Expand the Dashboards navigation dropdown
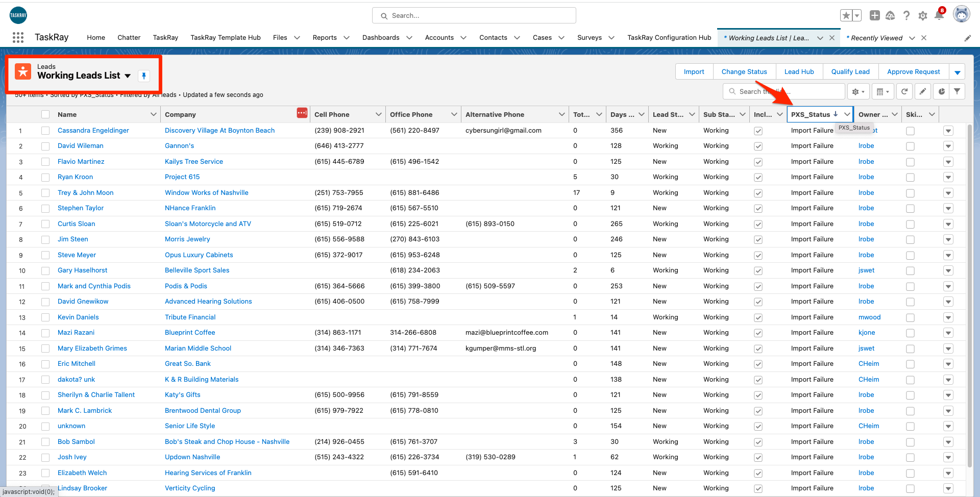The width and height of the screenshot is (980, 497). click(409, 38)
